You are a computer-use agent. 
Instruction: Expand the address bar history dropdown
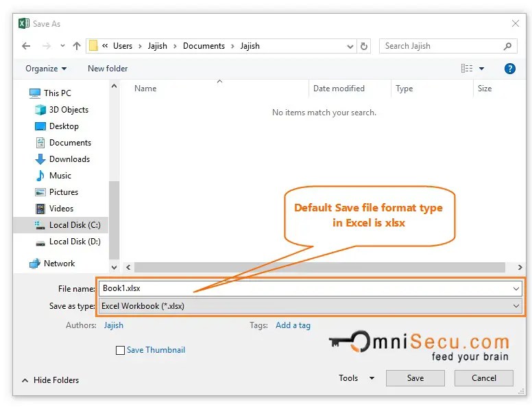click(350, 46)
